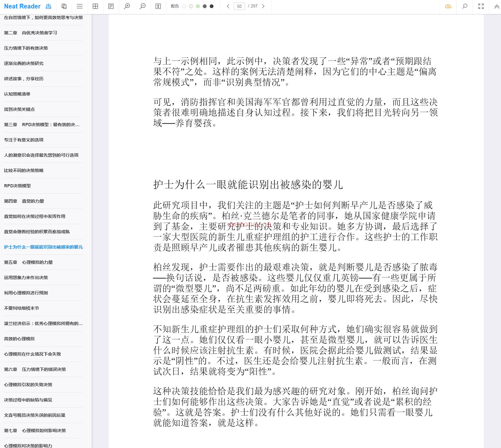Select highlighted entry 护士为什么一眼就能识别出被感染的婴儿
The height and width of the screenshot is (448, 501).
(x=43, y=247)
